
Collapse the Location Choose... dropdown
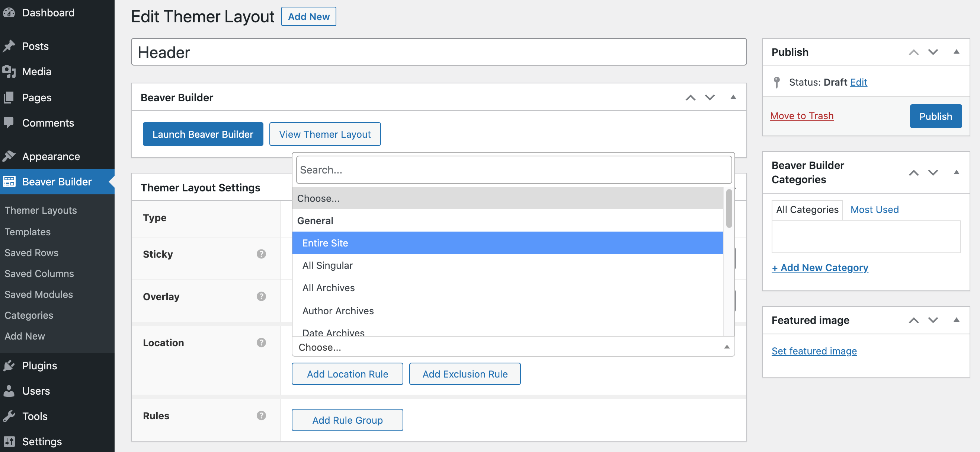click(726, 347)
